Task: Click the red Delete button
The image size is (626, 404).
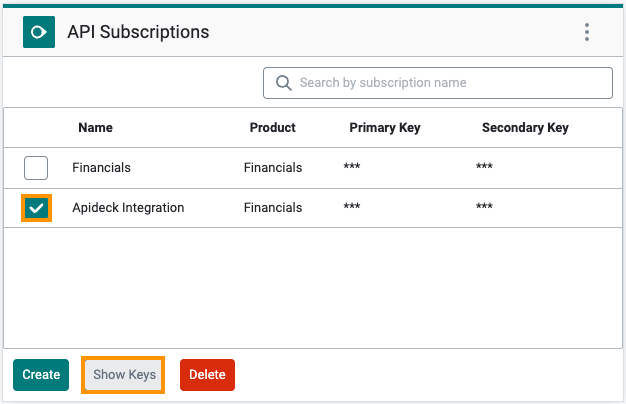Action: pos(207,374)
